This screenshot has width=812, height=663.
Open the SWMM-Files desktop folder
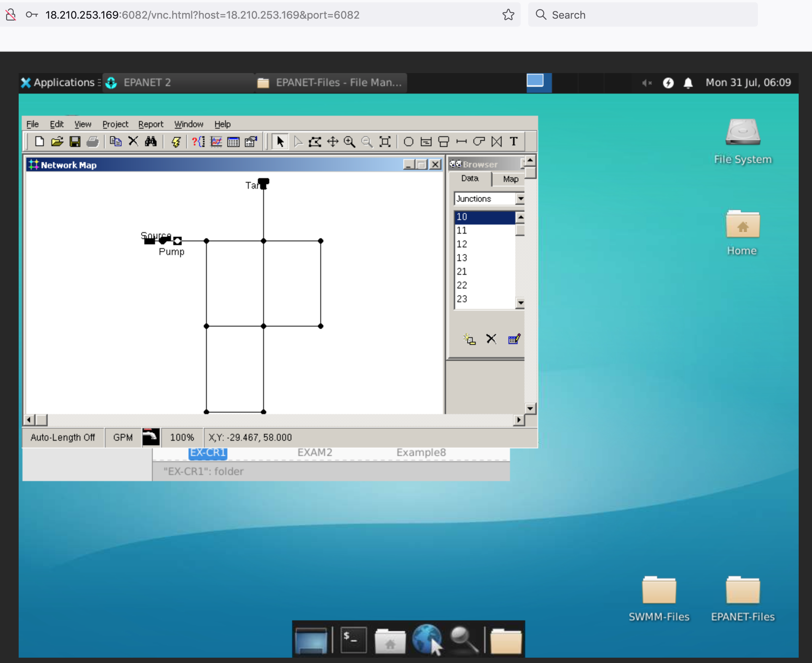coord(659,599)
